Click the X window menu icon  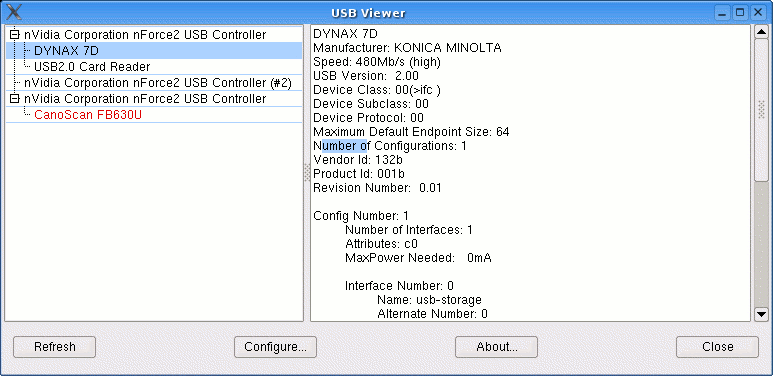[x=14, y=12]
